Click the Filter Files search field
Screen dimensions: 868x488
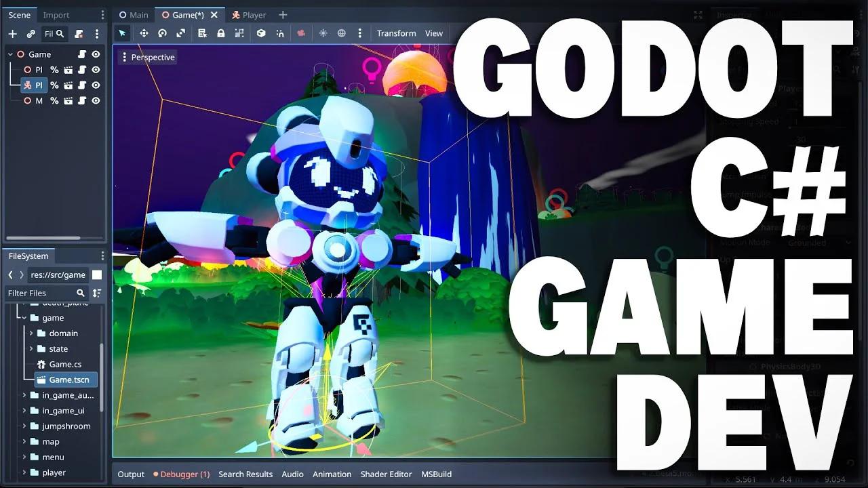pos(39,293)
